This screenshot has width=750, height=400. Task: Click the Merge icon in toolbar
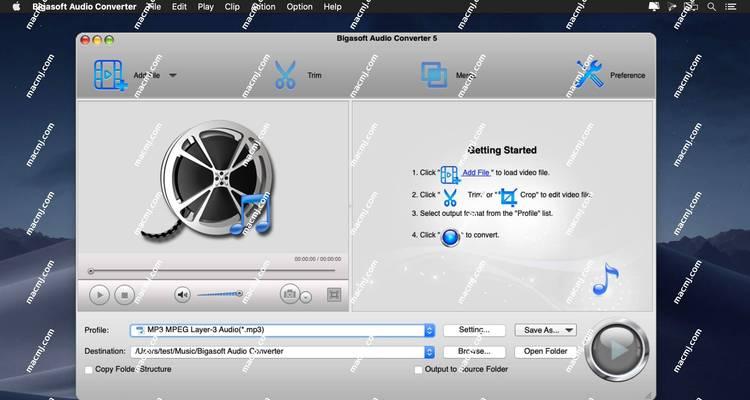(x=434, y=75)
